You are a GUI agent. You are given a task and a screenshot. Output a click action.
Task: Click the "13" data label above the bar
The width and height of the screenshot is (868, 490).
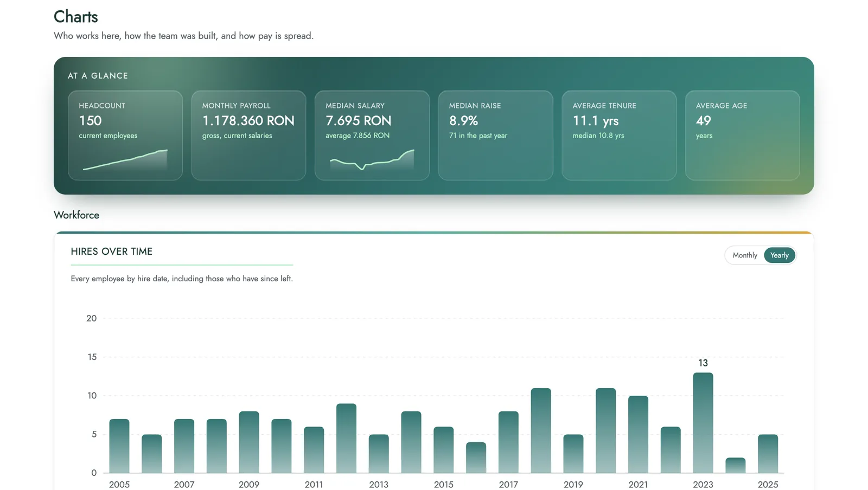(703, 363)
